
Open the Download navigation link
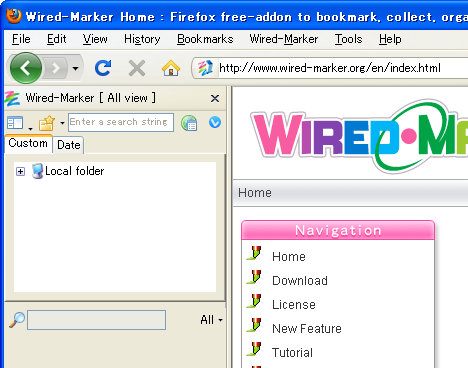pos(300,281)
